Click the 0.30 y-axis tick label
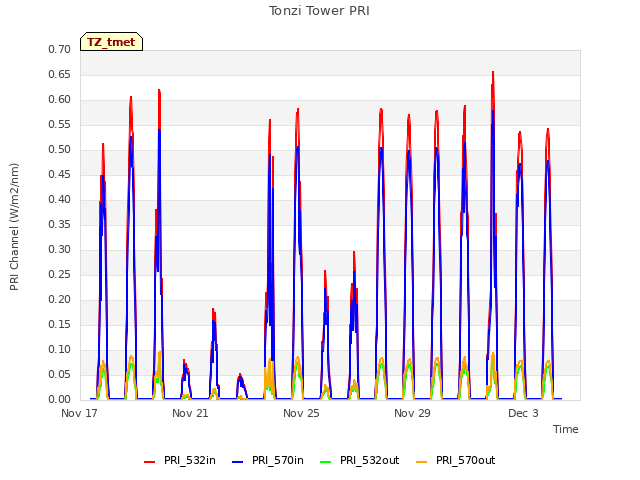Viewport: 640px width, 480px height. [x=60, y=249]
